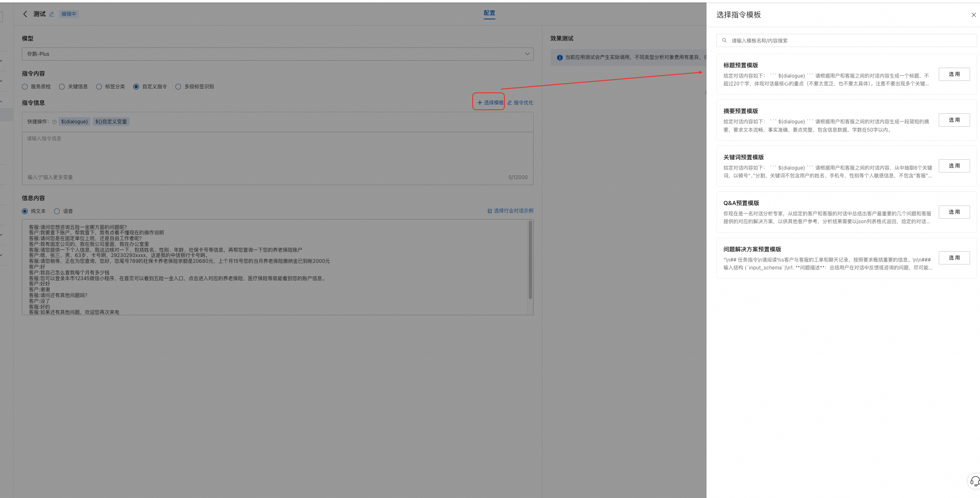Click the pencil icon to rename 测试
The width and height of the screenshot is (980, 498).
click(x=52, y=14)
